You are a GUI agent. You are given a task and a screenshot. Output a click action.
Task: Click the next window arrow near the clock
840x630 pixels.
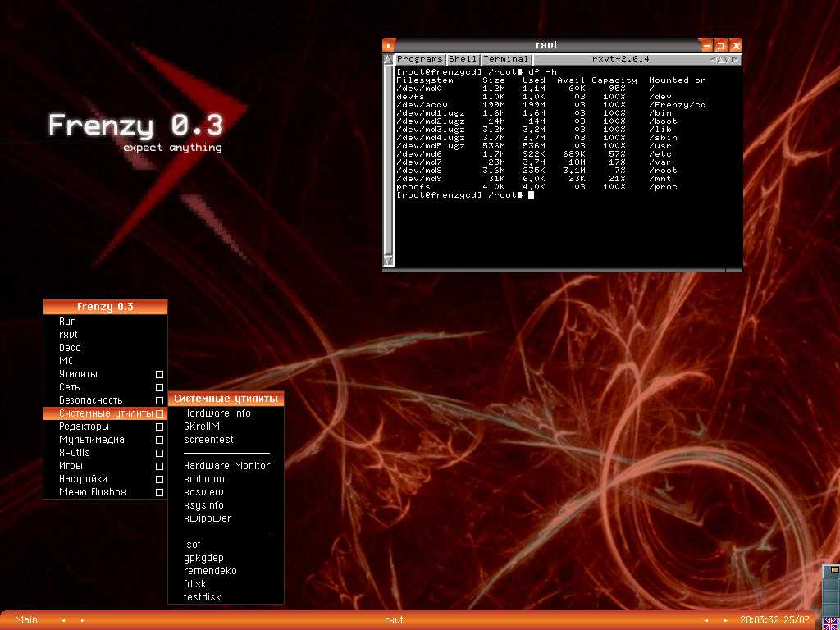click(x=725, y=620)
